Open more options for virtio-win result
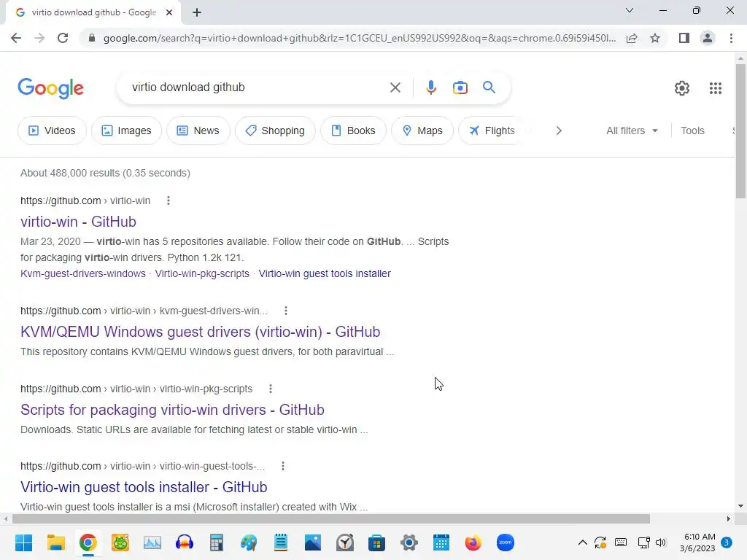The height and width of the screenshot is (560, 747). point(169,201)
